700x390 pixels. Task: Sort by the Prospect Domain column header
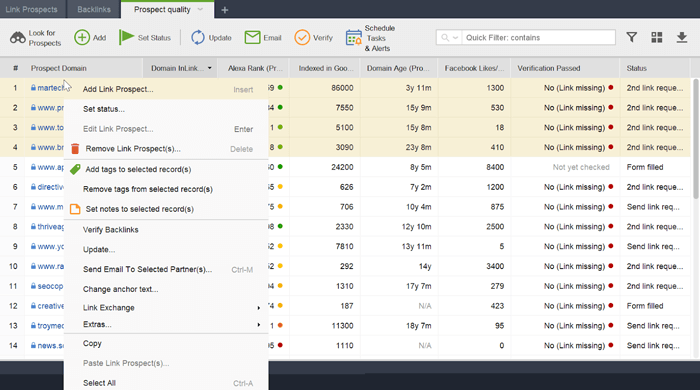84,68
